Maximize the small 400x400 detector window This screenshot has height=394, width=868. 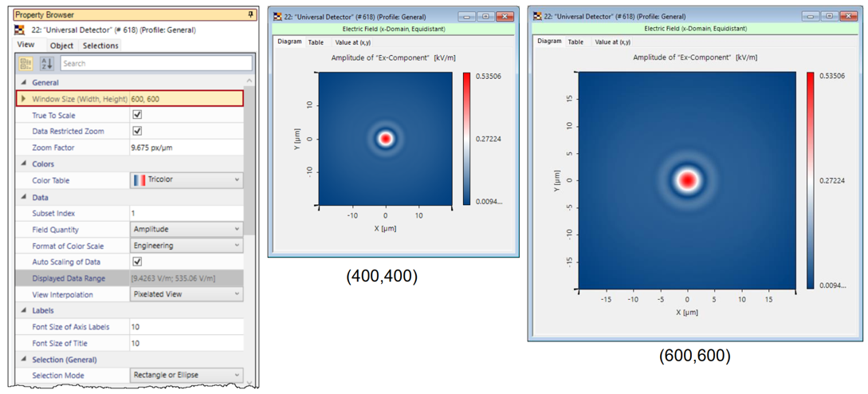(x=485, y=16)
